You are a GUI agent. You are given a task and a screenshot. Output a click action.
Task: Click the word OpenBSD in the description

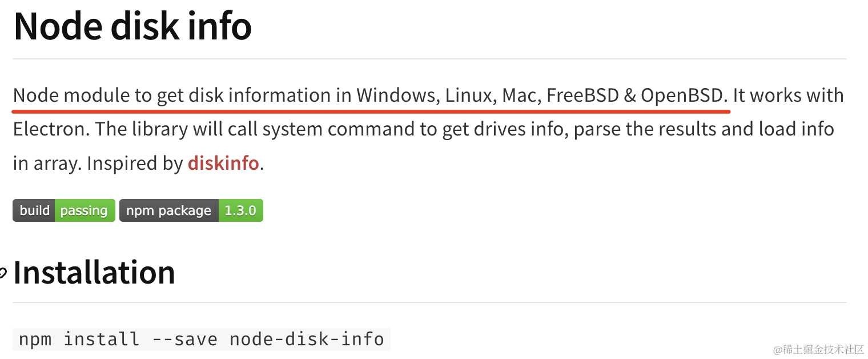(682, 95)
